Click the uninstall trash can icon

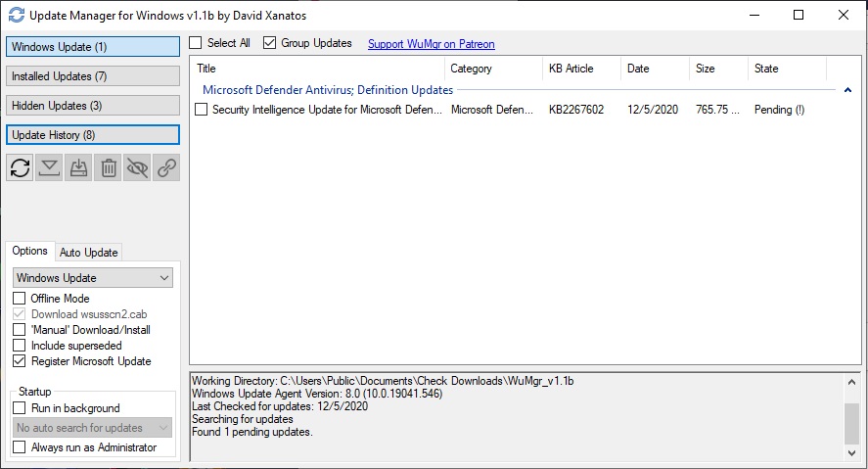pos(108,168)
